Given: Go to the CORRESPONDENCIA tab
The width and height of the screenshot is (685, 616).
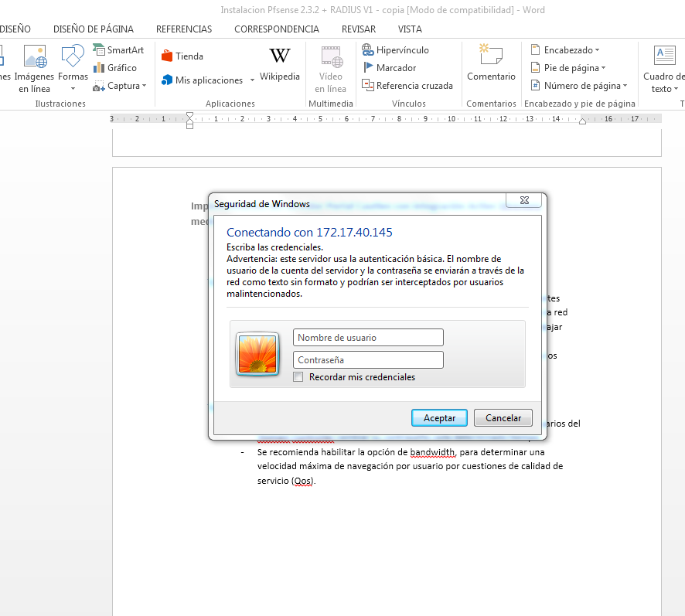Looking at the screenshot, I should pyautogui.click(x=277, y=29).
